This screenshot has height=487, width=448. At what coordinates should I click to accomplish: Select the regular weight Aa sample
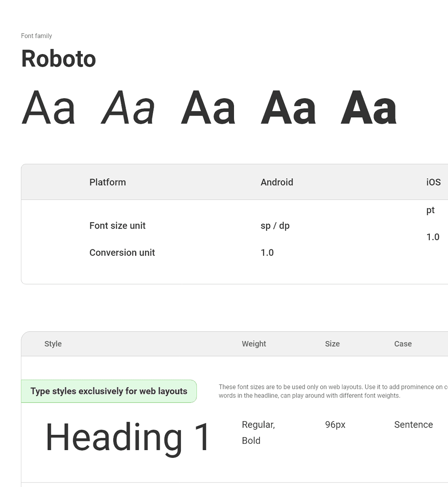[49, 108]
